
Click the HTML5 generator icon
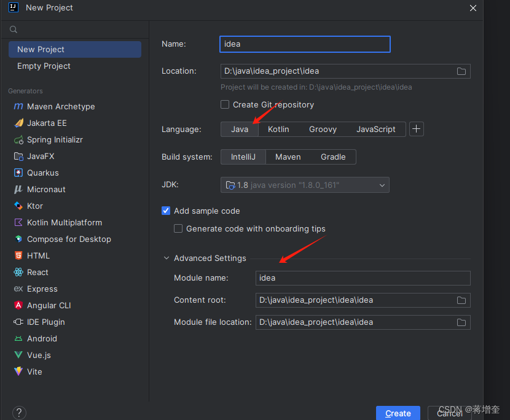[18, 255]
